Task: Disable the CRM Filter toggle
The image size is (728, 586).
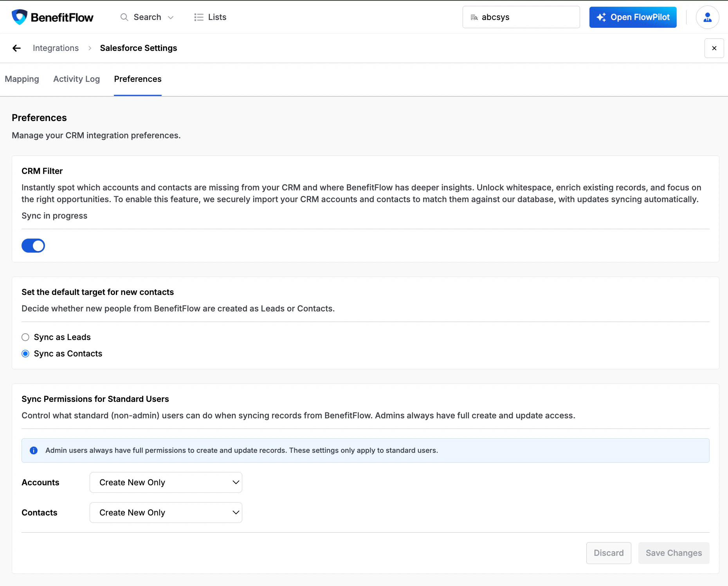Action: (x=33, y=246)
